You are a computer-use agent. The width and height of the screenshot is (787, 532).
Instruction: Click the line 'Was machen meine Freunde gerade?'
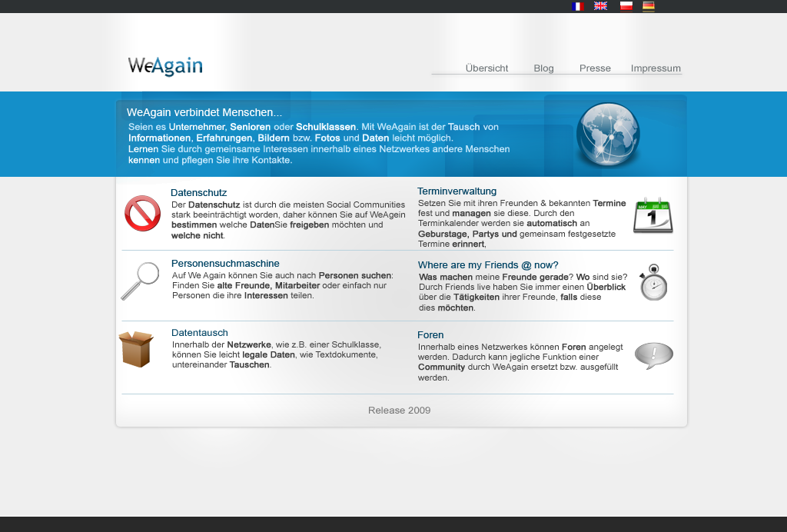coord(523,277)
